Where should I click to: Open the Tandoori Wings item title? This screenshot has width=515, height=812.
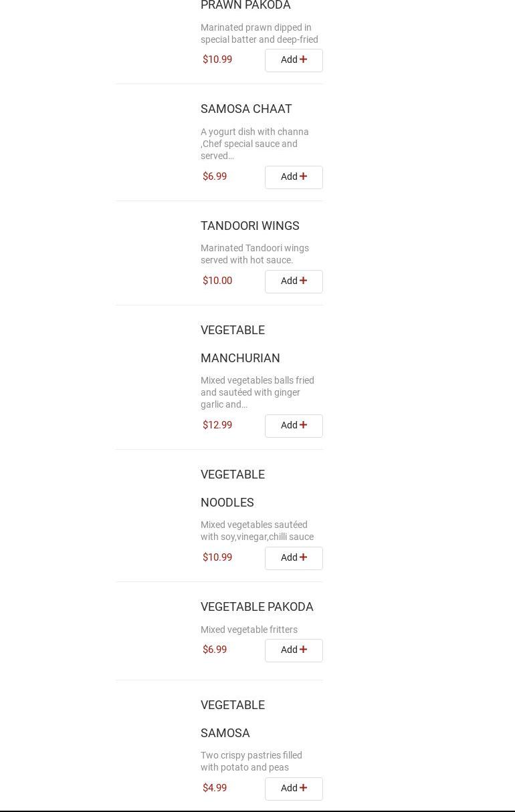coord(249,226)
